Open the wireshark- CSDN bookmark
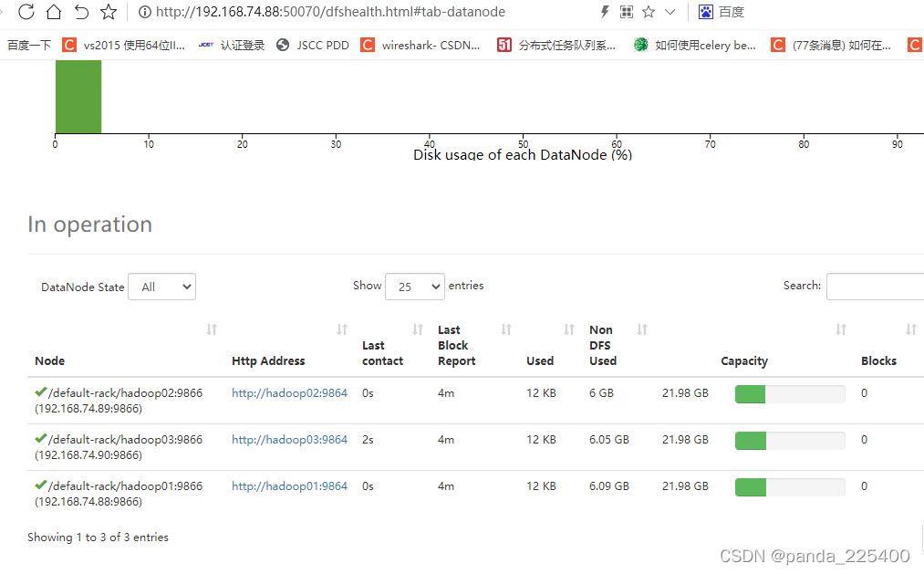This screenshot has height=574, width=924. pos(420,46)
